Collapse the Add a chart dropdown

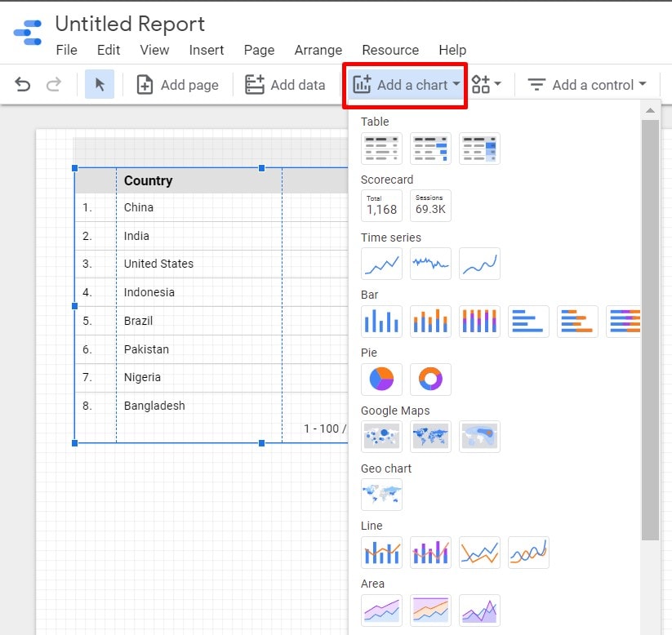point(406,85)
